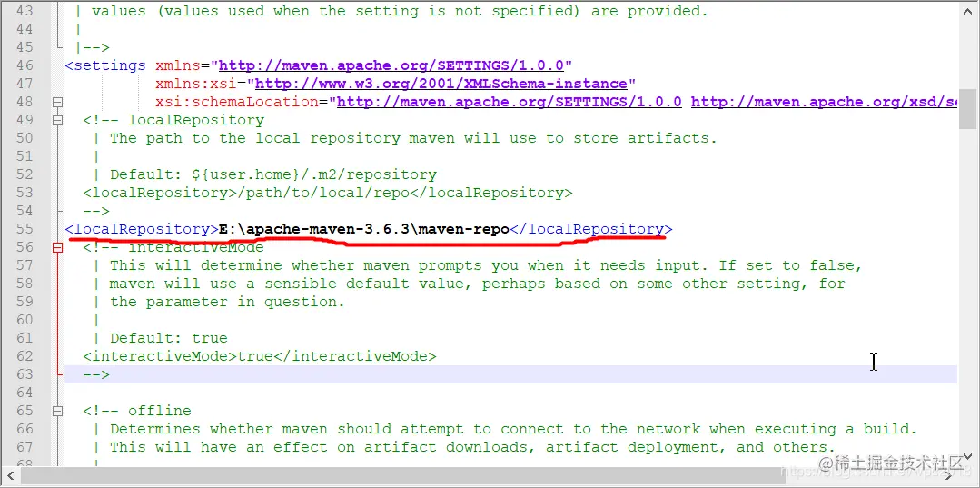Click 'the parameter in question.' text
Screen dimensions: 980x488
point(227,302)
